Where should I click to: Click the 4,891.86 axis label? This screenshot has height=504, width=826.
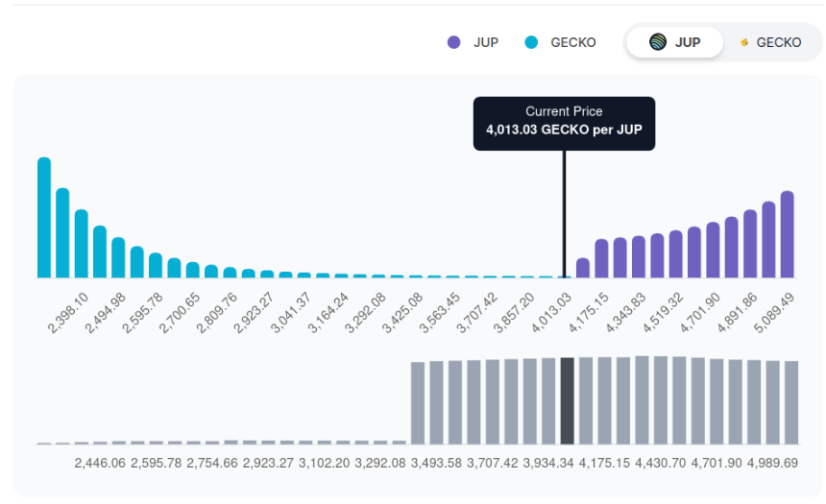pyautogui.click(x=737, y=313)
